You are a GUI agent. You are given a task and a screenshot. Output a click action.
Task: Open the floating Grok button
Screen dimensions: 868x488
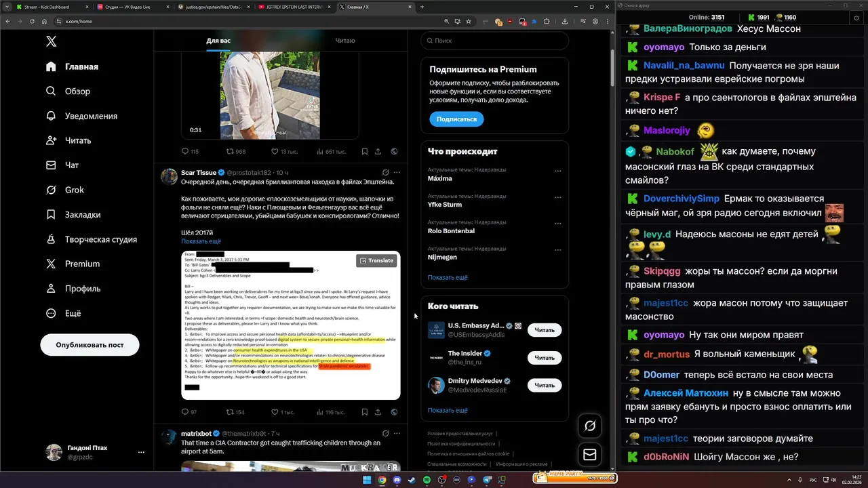(590, 426)
